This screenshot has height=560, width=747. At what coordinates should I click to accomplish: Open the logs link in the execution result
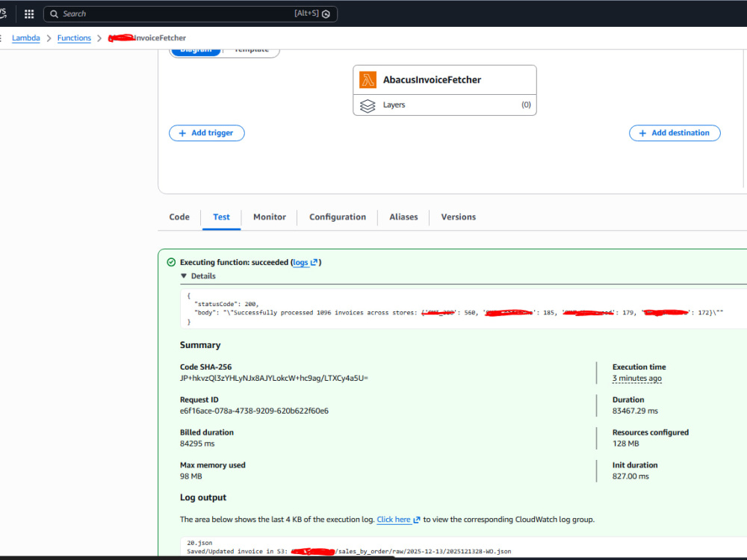point(300,262)
